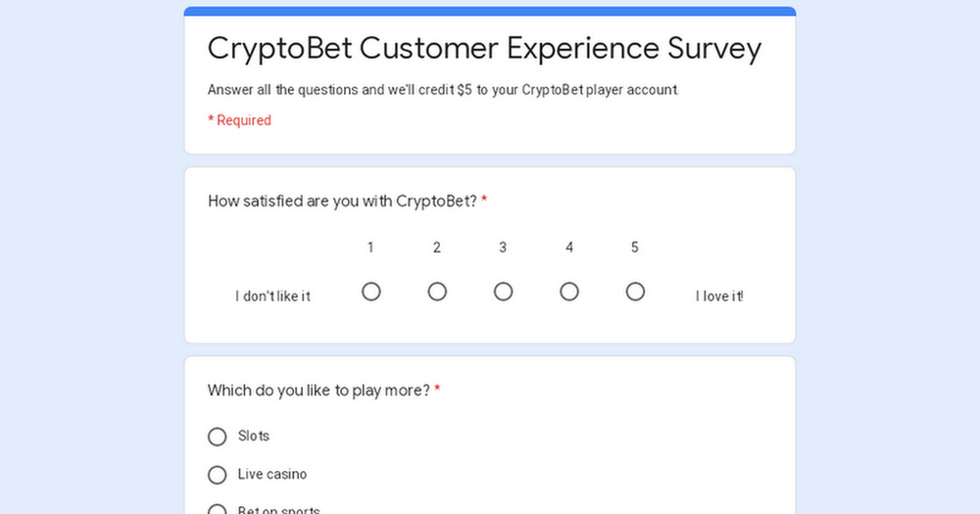This screenshot has width=980, height=514.
Task: Click the number 5 scale header
Action: coord(634,248)
